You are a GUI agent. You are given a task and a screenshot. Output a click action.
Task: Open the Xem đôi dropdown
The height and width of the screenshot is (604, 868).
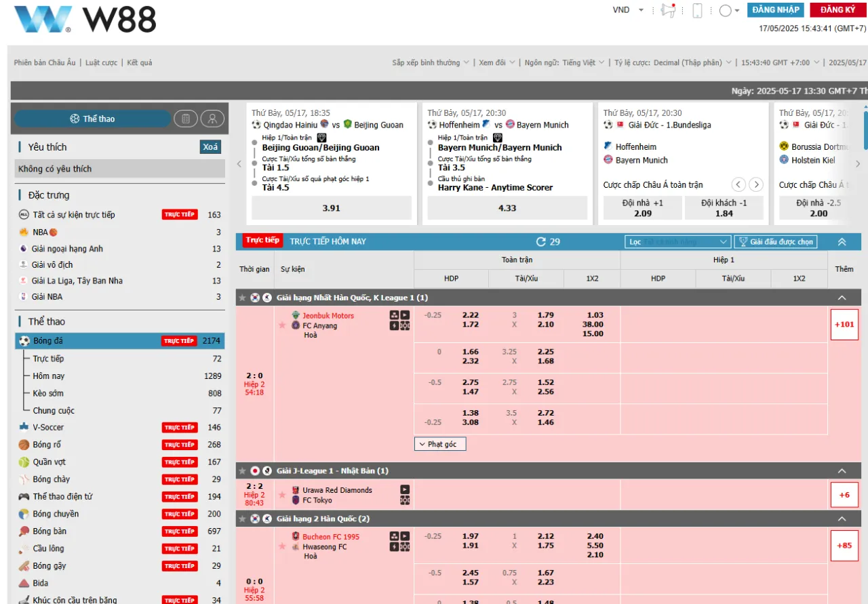pyautogui.click(x=497, y=62)
